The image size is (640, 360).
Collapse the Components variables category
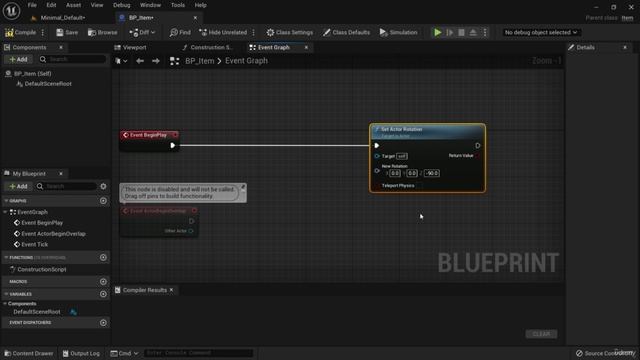(x=5, y=304)
